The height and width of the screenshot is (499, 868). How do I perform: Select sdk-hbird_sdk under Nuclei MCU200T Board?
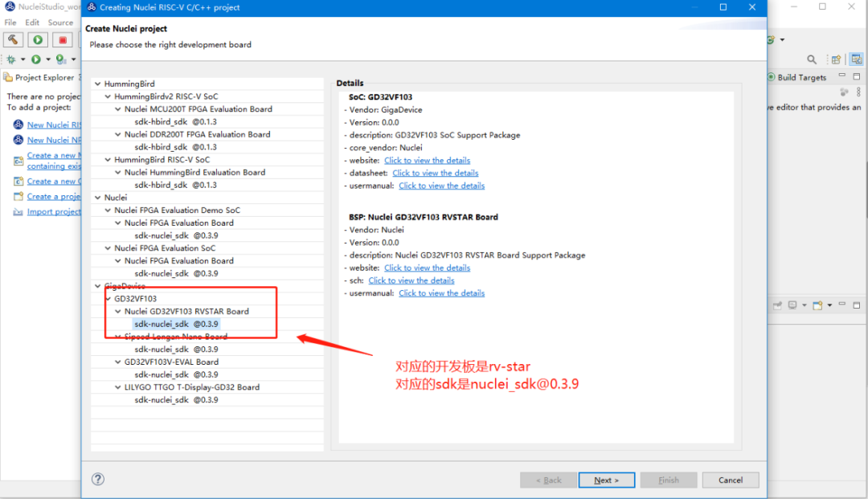point(175,121)
